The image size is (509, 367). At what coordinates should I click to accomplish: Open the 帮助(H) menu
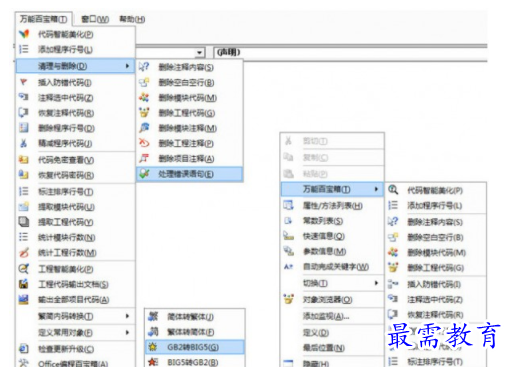pos(132,19)
